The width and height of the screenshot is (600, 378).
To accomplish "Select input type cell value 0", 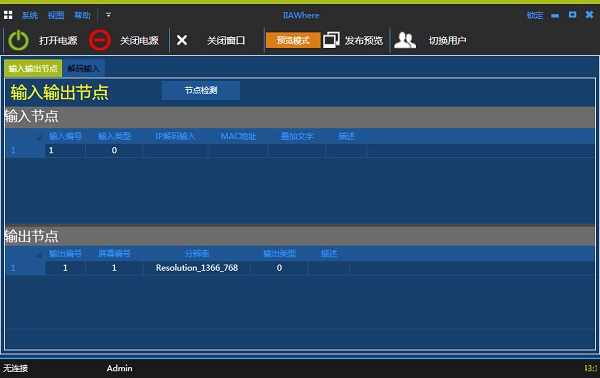I will (x=114, y=150).
